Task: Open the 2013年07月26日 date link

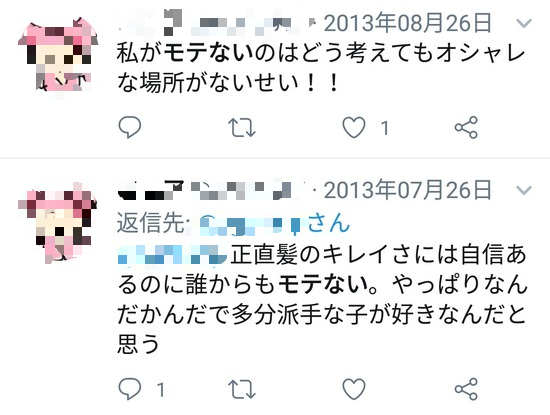Action: [407, 190]
